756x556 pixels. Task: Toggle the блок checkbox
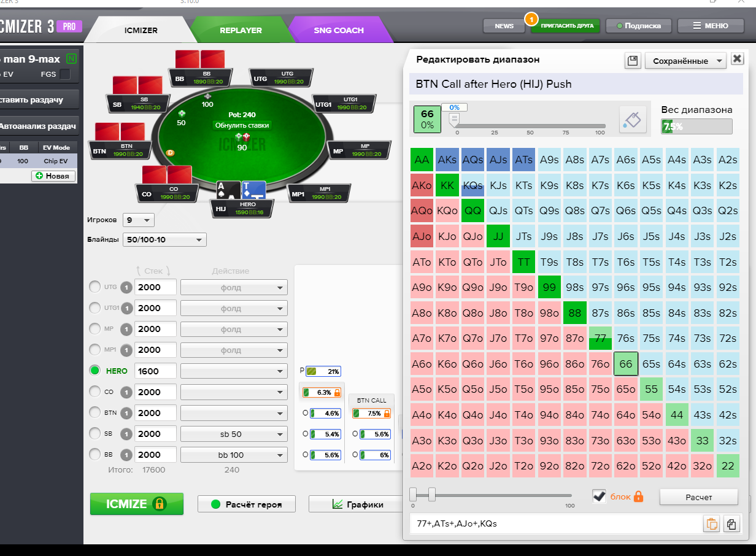click(x=600, y=496)
